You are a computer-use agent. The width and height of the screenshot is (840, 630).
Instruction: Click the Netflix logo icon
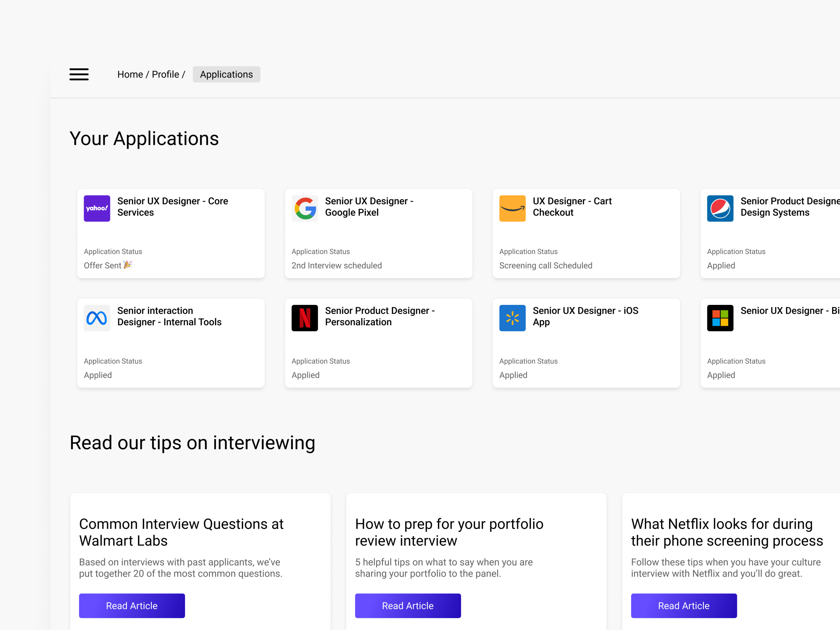point(304,318)
